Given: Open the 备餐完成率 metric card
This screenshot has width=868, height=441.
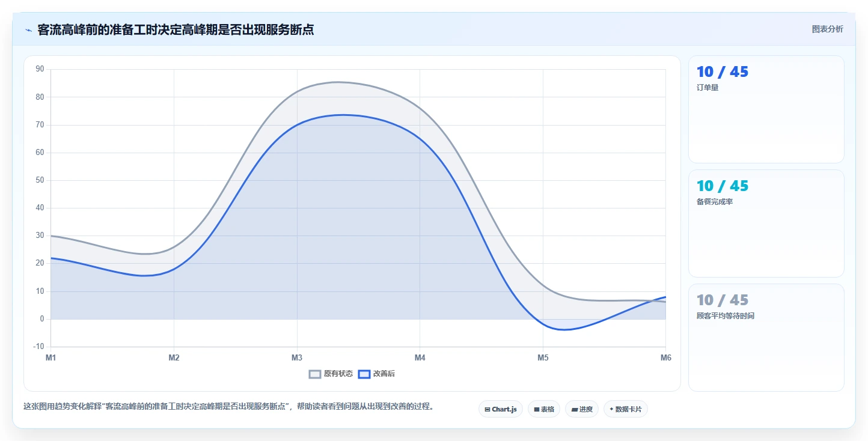Looking at the screenshot, I should [x=766, y=224].
